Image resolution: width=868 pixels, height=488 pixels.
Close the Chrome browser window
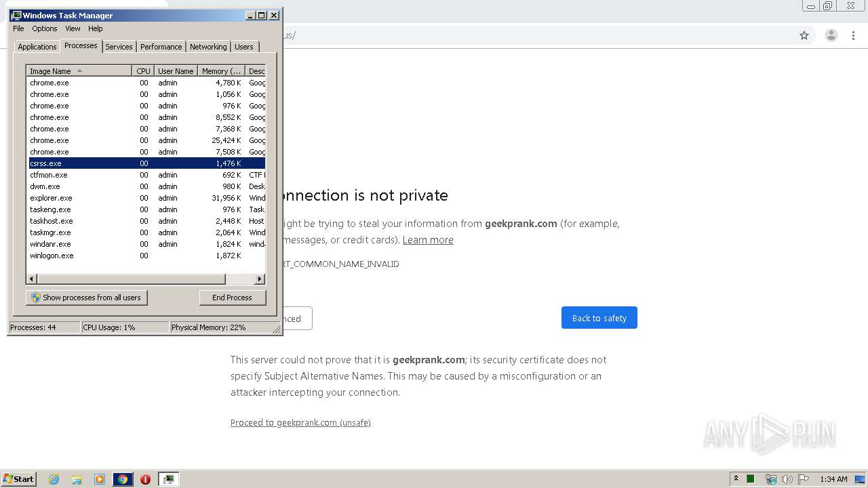850,5
